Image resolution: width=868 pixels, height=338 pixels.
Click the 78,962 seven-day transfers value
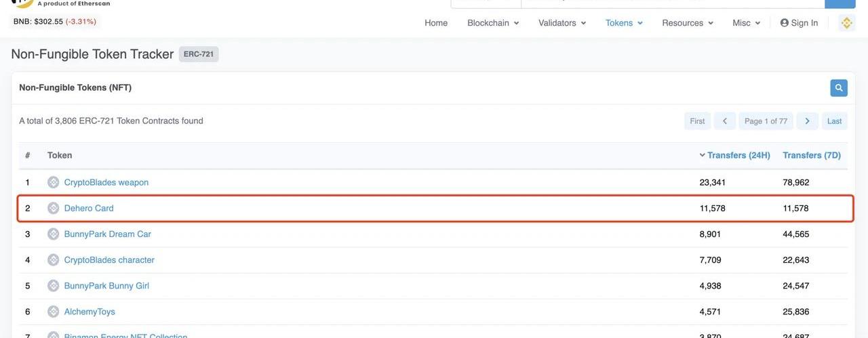coord(796,182)
